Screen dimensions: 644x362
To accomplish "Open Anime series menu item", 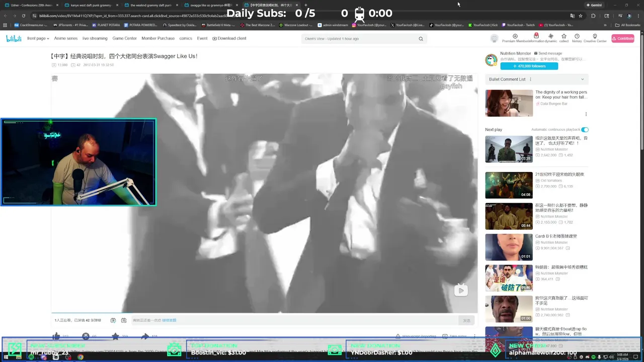I will (66, 38).
